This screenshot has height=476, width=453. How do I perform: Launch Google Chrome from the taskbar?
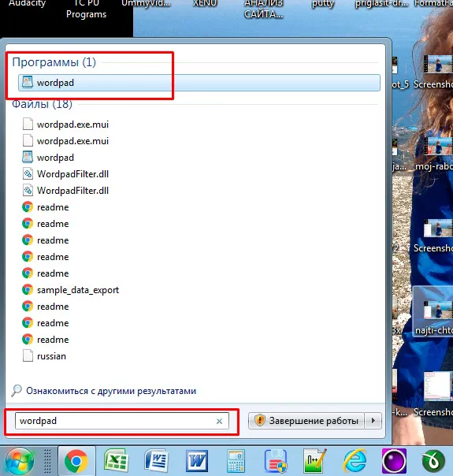[76, 461]
